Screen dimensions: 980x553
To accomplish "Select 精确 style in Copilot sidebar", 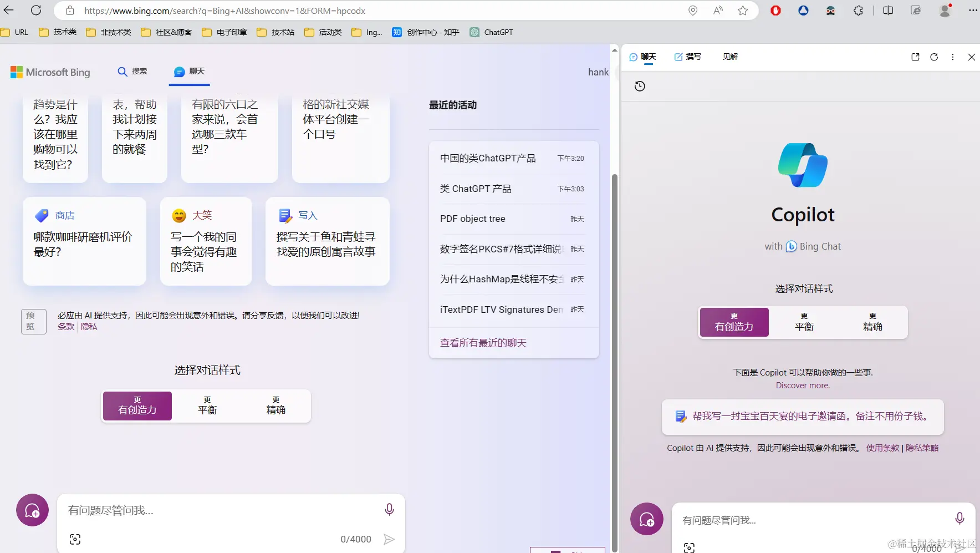I will click(x=873, y=322).
